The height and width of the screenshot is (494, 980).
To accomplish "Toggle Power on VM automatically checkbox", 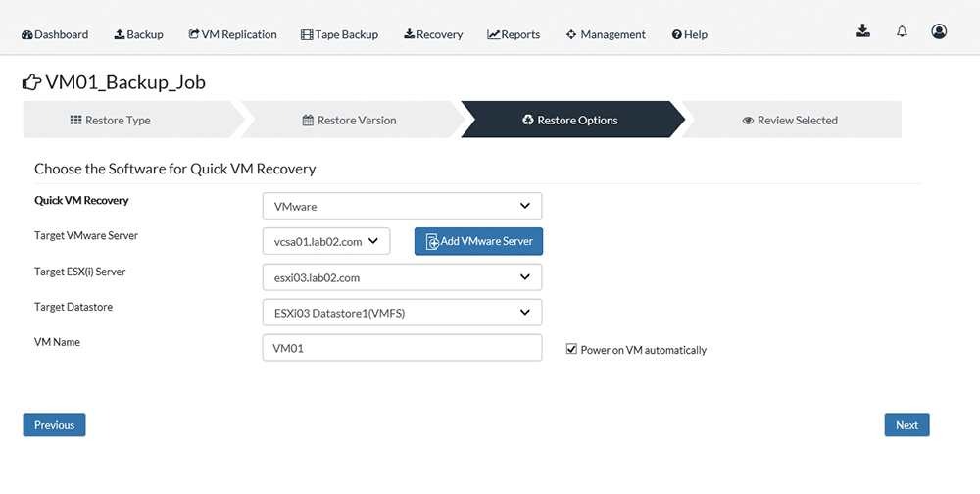I will click(571, 349).
